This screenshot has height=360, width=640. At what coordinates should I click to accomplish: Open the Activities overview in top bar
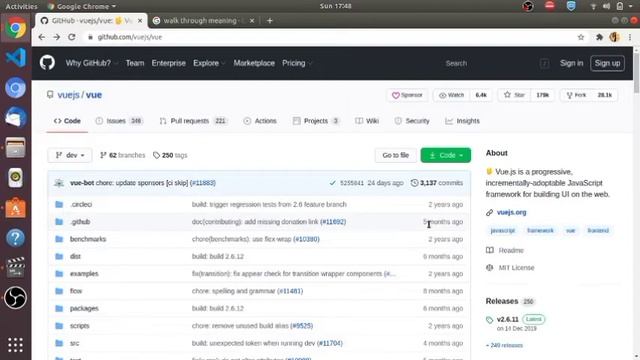coord(21,6)
